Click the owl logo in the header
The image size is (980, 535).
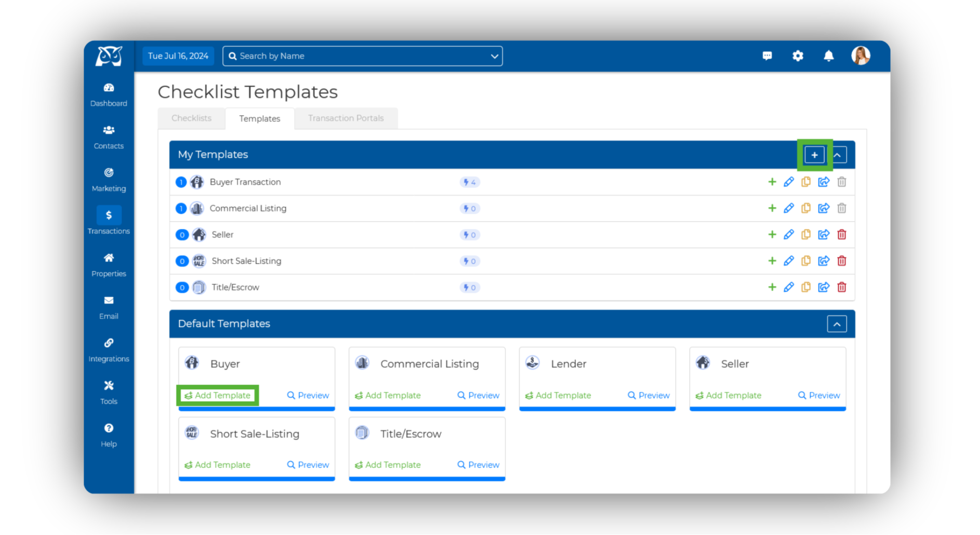(109, 56)
